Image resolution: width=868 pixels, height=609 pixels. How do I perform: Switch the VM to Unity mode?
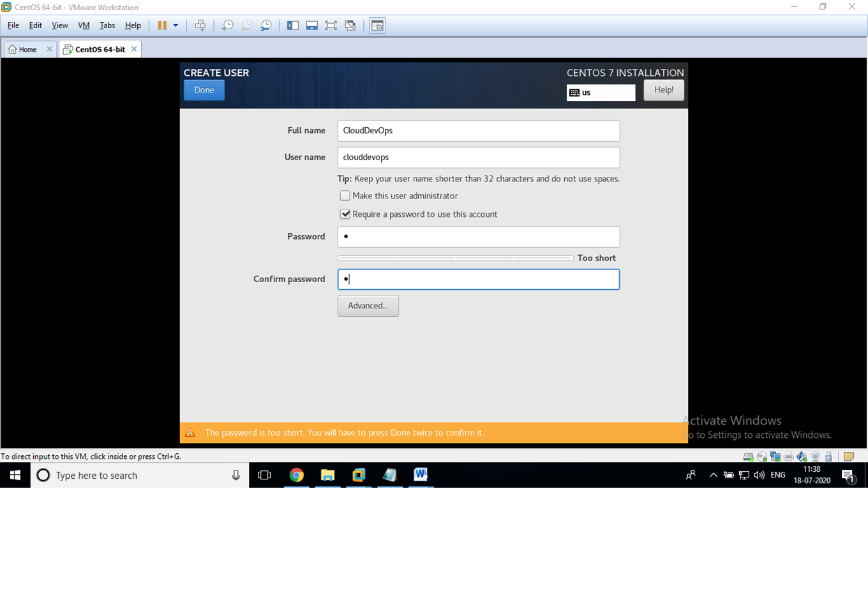click(350, 26)
